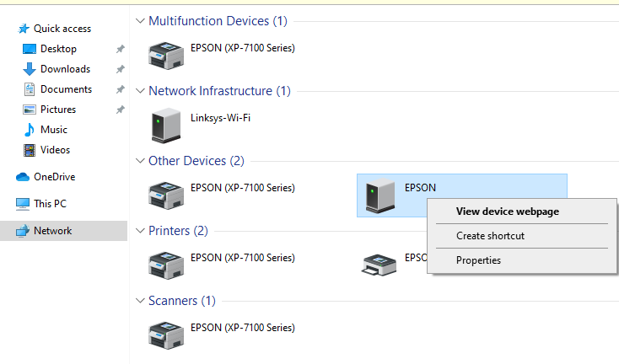Select Network label in navigation pane
The height and width of the screenshot is (364, 619).
coord(52,231)
